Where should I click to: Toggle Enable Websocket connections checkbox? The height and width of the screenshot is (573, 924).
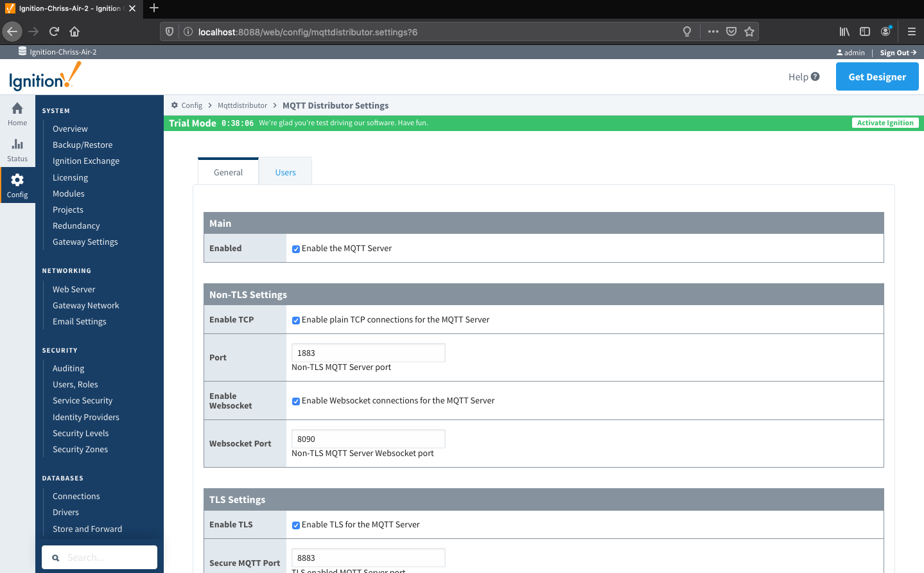tap(296, 401)
